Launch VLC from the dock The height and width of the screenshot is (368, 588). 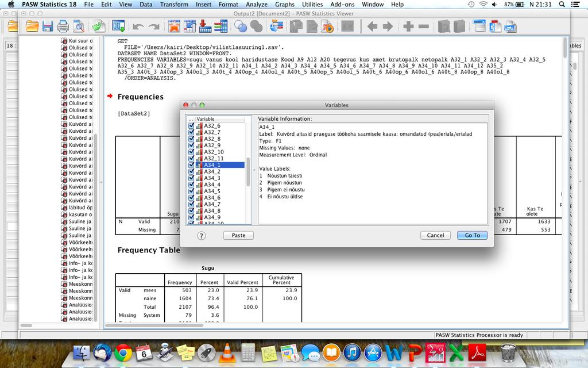coord(227,353)
